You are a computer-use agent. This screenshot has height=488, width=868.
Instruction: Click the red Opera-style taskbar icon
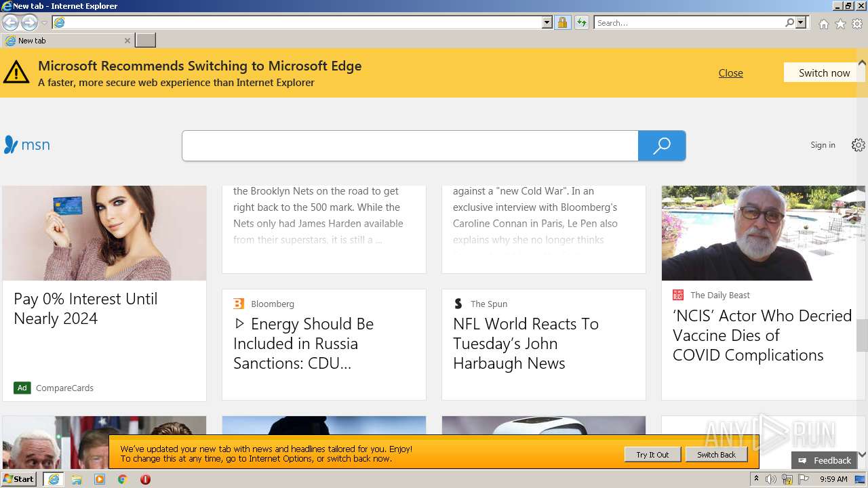(x=145, y=479)
